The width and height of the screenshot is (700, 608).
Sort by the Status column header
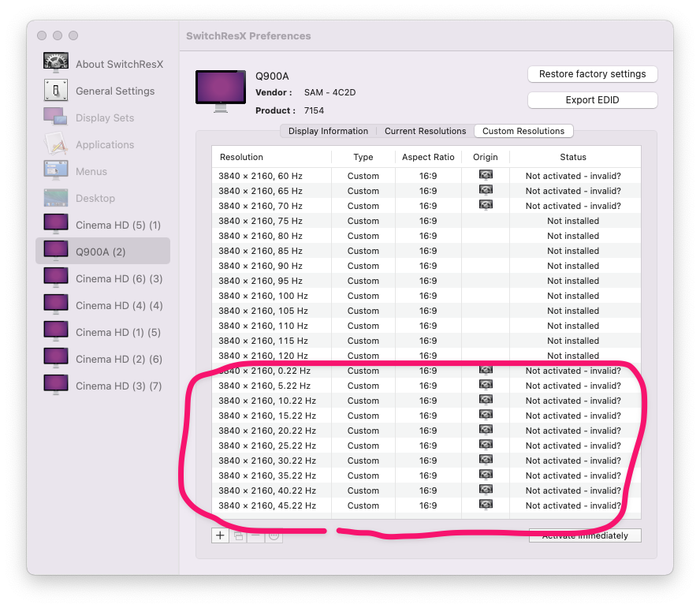[575, 157]
